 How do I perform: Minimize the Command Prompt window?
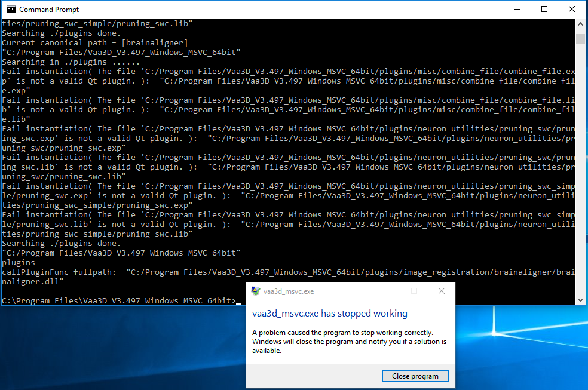517,9
